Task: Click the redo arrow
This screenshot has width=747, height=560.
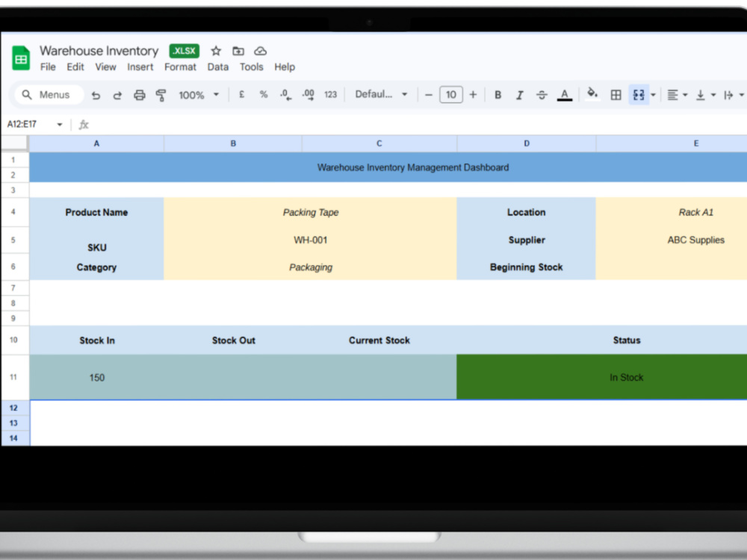Action: pyautogui.click(x=117, y=95)
